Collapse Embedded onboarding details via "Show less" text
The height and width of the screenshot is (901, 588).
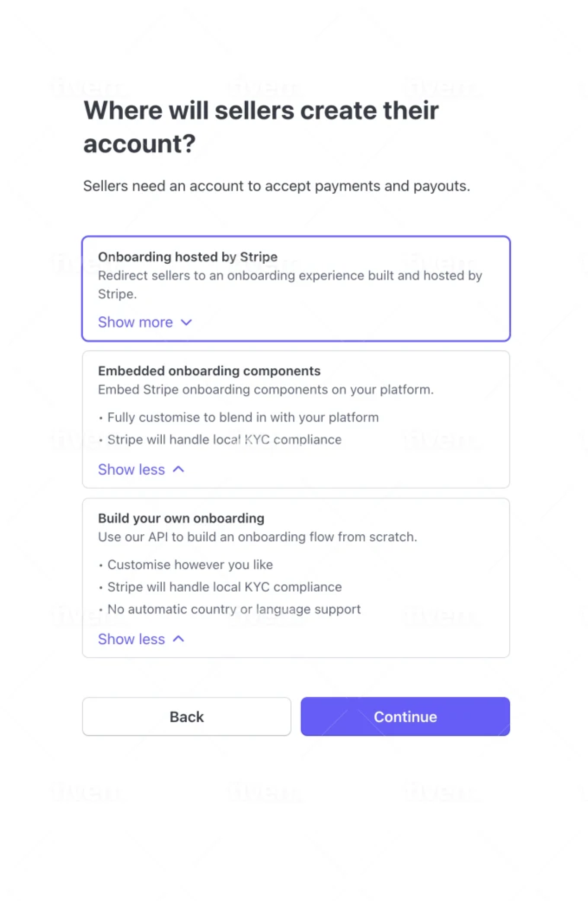(131, 469)
